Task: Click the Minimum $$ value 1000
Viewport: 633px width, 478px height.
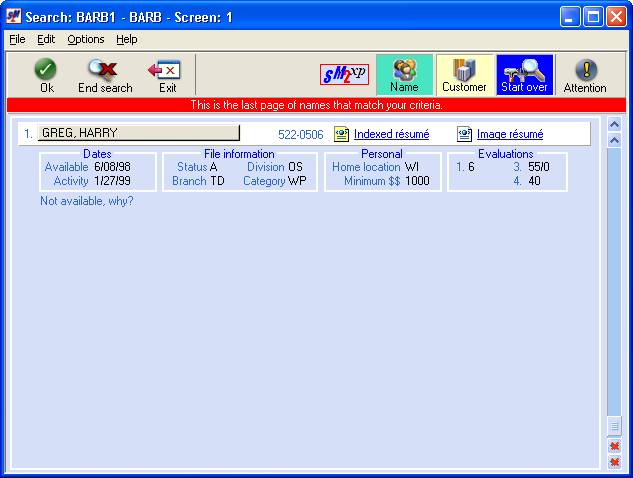Action: [417, 181]
